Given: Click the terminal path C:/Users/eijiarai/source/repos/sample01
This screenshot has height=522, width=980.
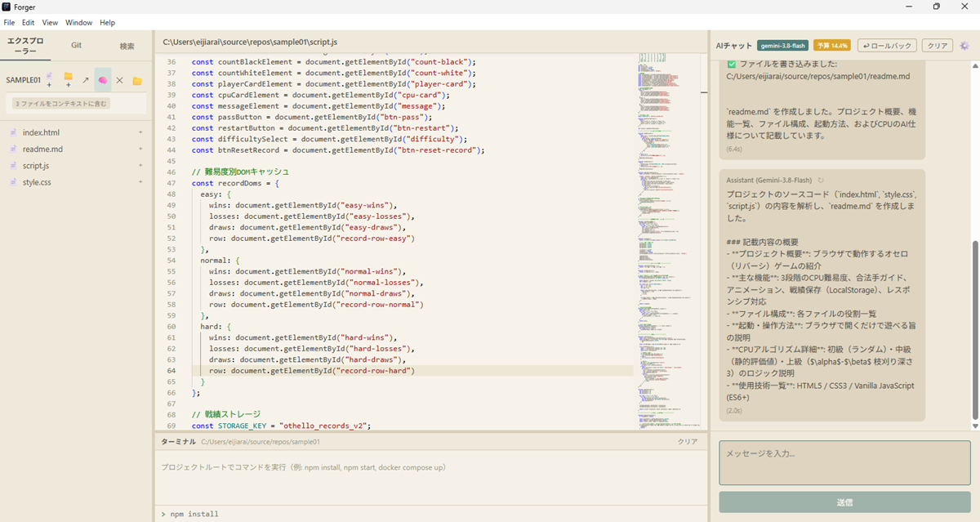Looking at the screenshot, I should point(261,441).
